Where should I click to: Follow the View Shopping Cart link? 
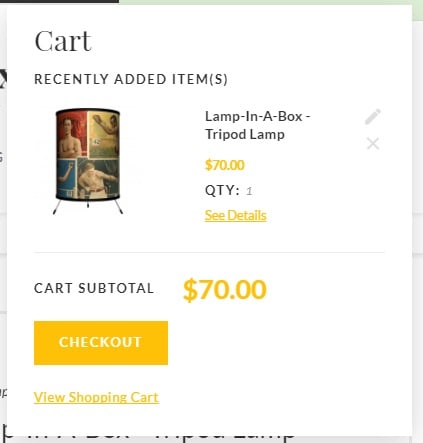click(96, 397)
